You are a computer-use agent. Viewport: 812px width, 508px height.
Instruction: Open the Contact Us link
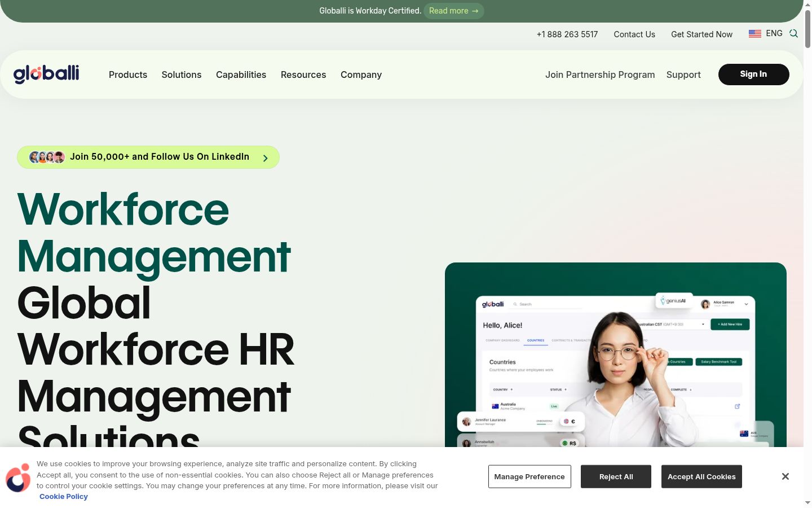pyautogui.click(x=634, y=34)
